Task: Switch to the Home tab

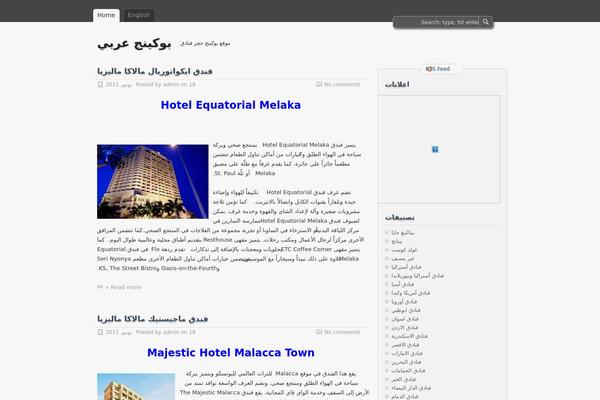Action: [x=106, y=15]
